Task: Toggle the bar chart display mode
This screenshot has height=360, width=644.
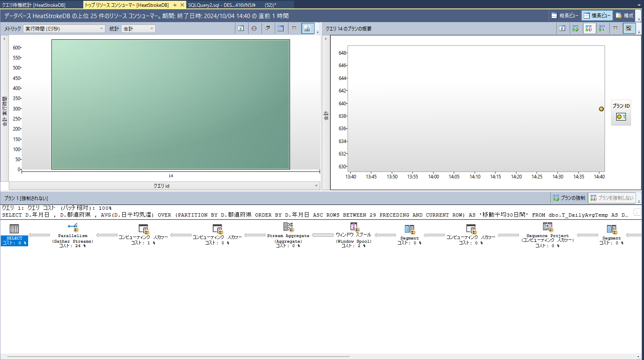Action: coord(307,29)
